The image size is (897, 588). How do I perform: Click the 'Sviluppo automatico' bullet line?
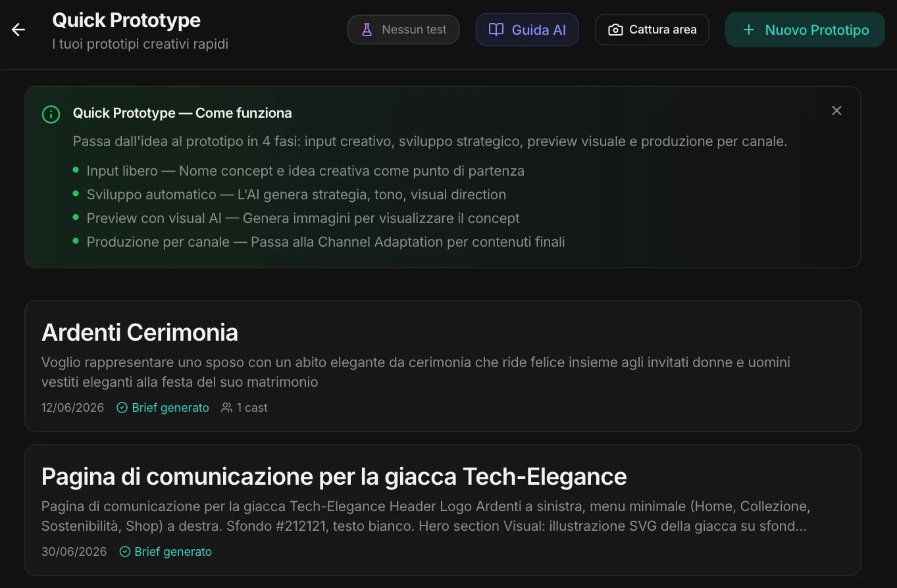coord(296,195)
